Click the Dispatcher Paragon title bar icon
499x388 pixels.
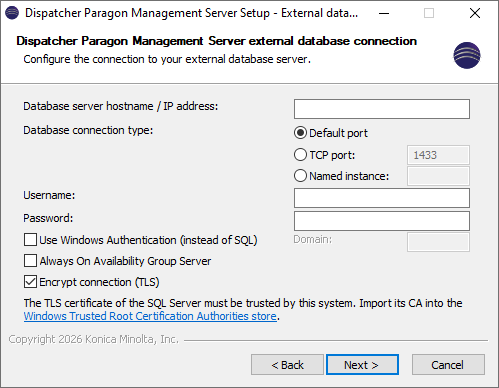click(12, 13)
